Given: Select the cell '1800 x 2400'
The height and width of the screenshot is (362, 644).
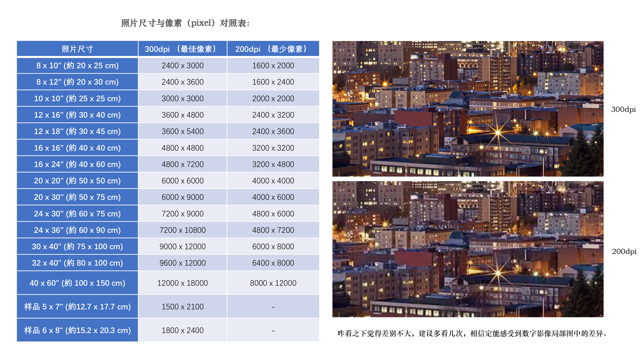Looking at the screenshot, I should tap(183, 330).
